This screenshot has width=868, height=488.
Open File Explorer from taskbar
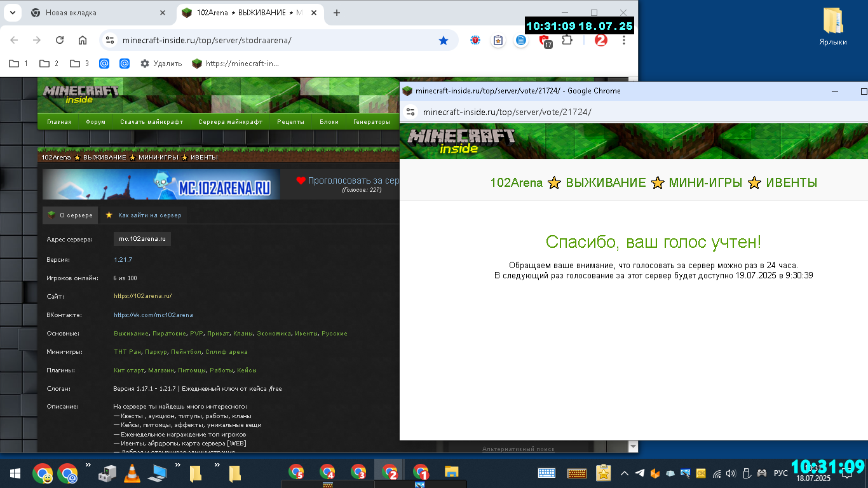(x=451, y=473)
